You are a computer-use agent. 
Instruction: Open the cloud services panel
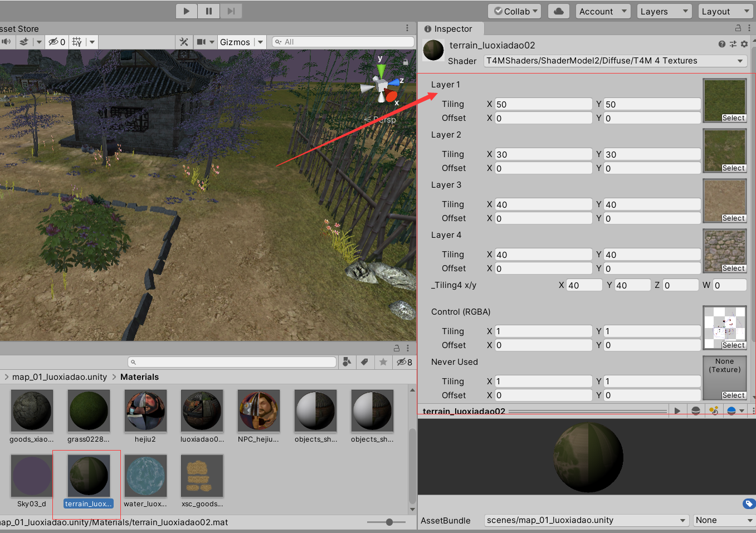pos(559,11)
